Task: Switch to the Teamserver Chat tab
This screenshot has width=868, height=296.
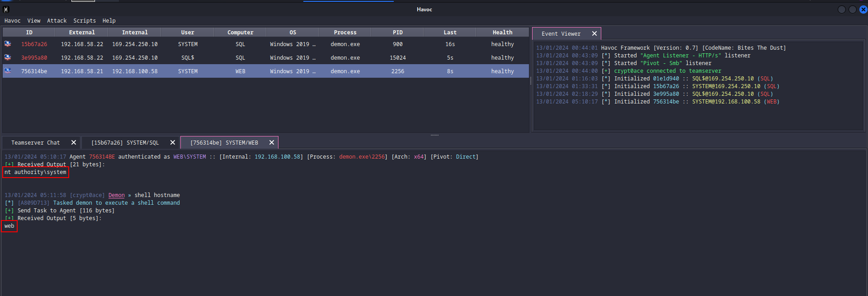Action: [36, 143]
